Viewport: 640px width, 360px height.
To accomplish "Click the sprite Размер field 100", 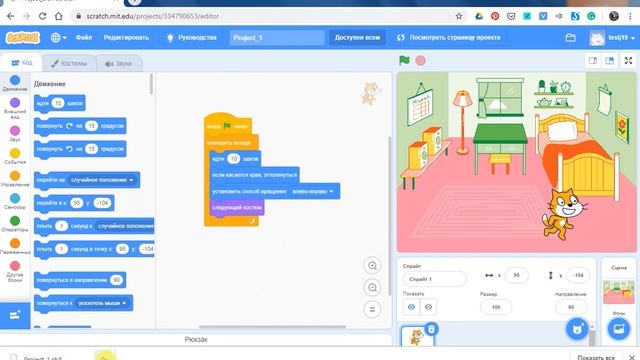I will [496, 307].
